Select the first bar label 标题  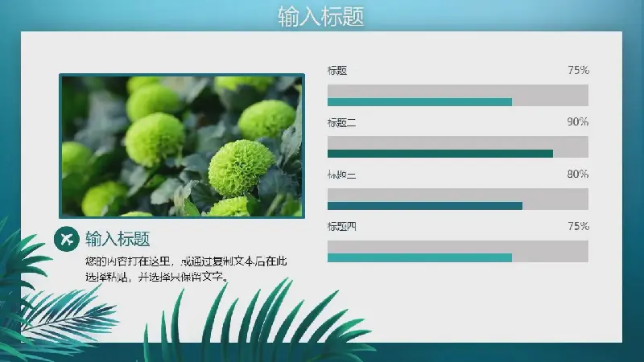[x=337, y=71]
